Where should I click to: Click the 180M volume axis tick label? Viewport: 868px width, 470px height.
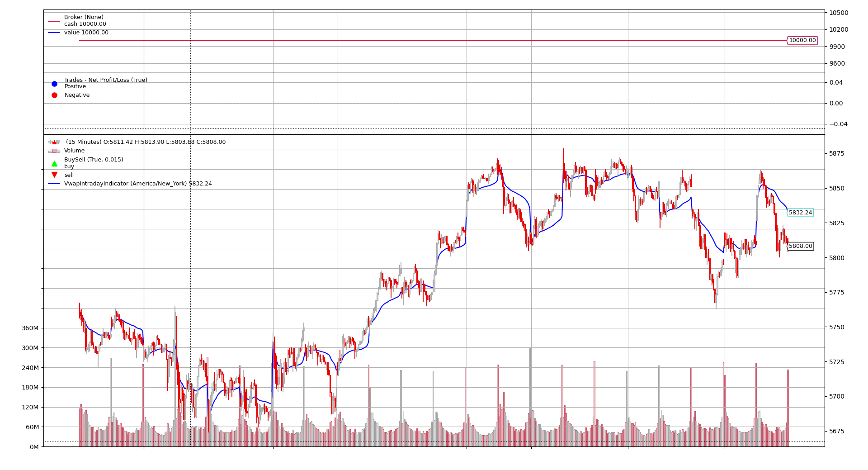pyautogui.click(x=30, y=387)
